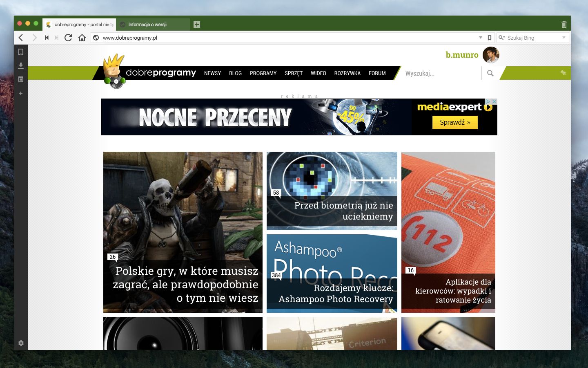Add a web panel with the sidebar plus
The width and height of the screenshot is (588, 368).
click(21, 93)
